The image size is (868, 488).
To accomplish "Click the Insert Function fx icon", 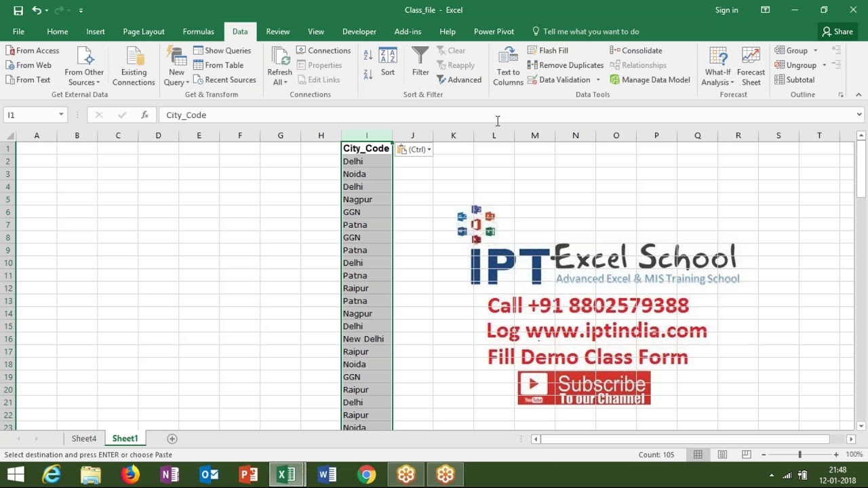I will pos(144,115).
